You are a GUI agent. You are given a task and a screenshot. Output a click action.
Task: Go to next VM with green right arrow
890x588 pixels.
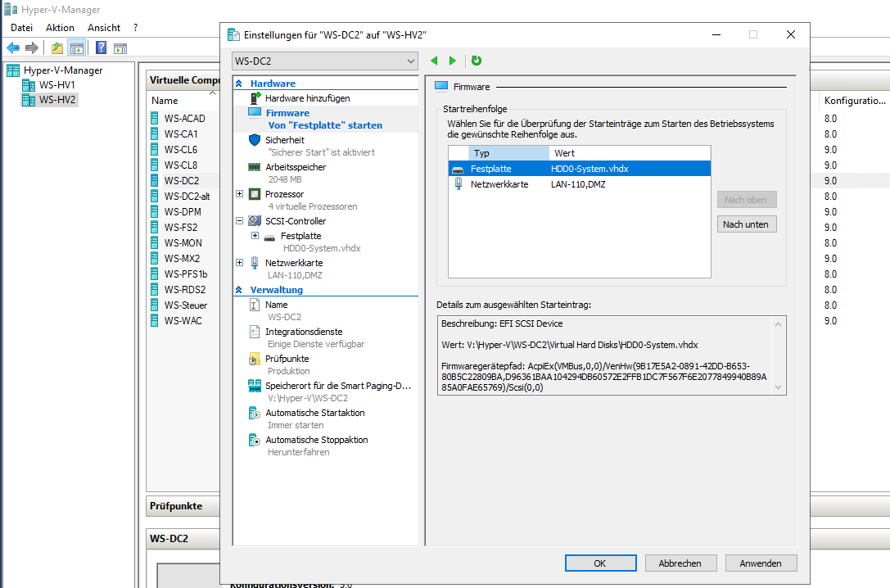453,61
